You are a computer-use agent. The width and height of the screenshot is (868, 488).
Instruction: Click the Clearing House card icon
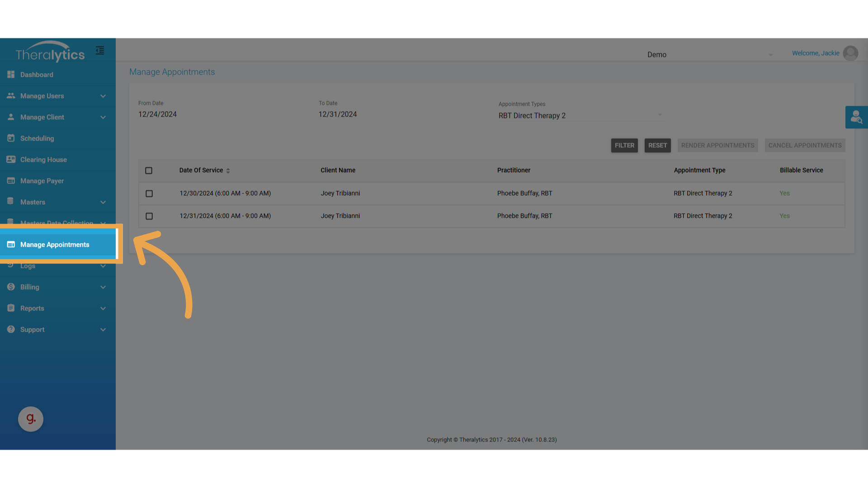[11, 160]
